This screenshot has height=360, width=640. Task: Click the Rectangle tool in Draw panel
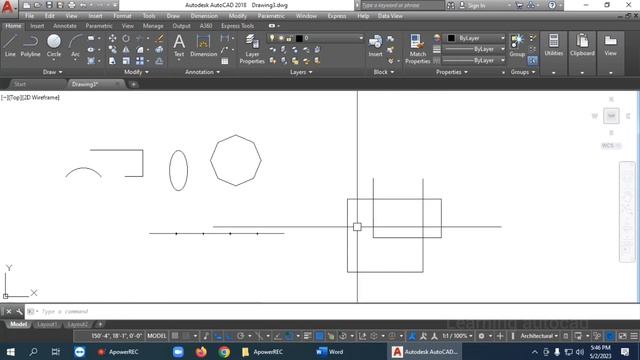pos(91,38)
